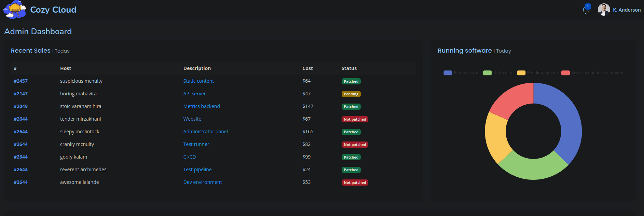The image size is (644, 216).
Task: Toggle the Pending scan legend item
Action: 462,73
